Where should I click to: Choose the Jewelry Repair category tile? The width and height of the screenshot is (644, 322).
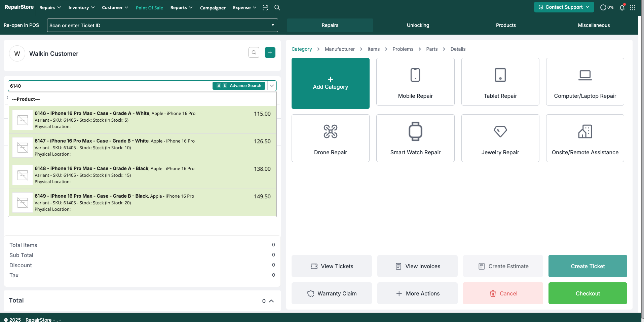500,138
